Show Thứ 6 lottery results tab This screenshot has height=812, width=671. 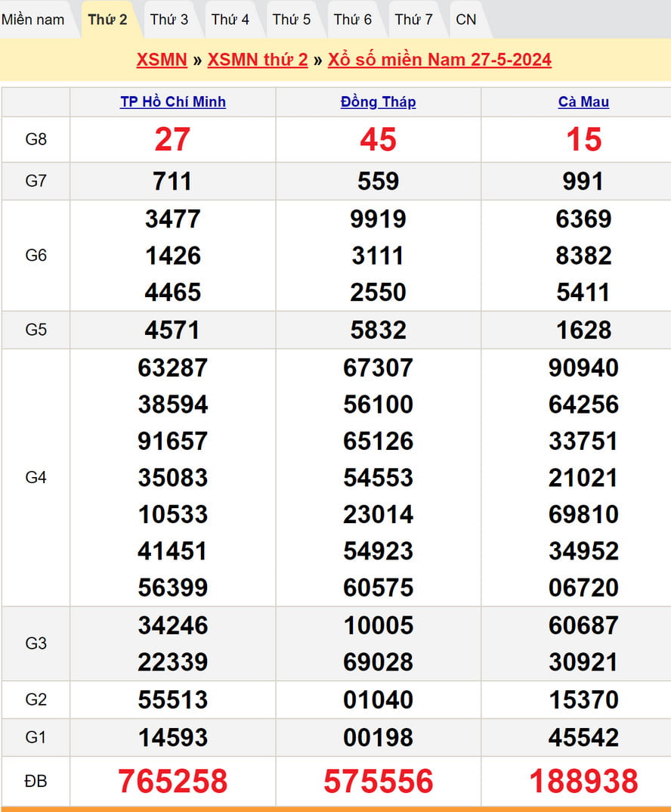(353, 20)
